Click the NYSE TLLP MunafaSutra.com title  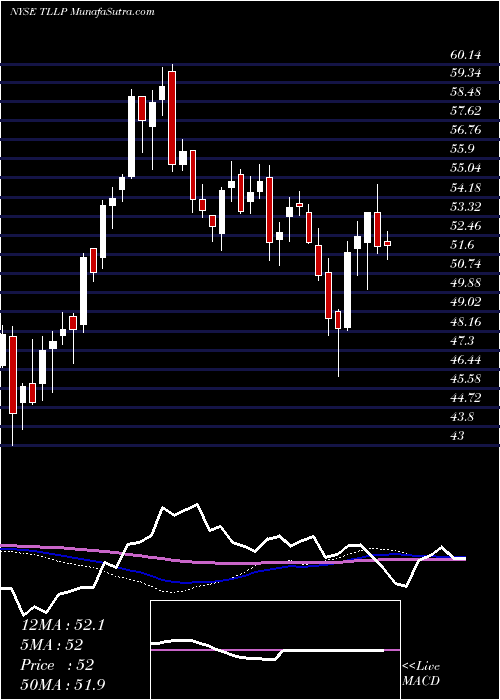click(x=82, y=12)
